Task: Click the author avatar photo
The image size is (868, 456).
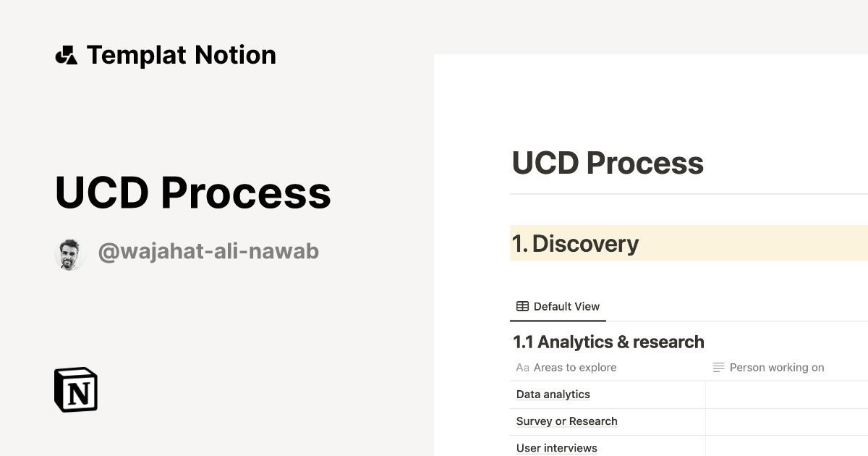Action: 70,253
